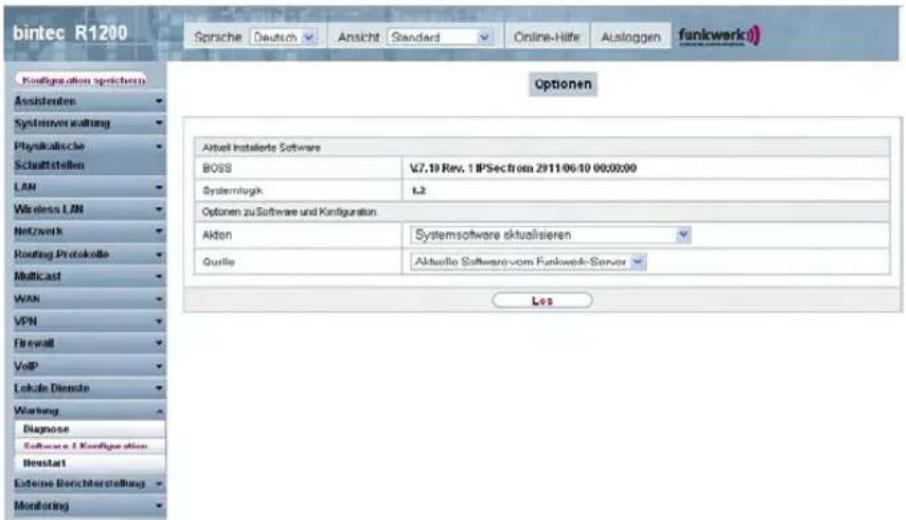Open the Sprache language dropdown
Screen dimensions: 906x520
tap(283, 37)
